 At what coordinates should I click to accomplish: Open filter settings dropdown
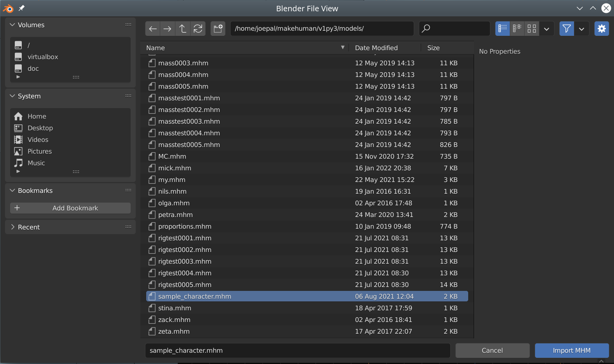tap(582, 28)
